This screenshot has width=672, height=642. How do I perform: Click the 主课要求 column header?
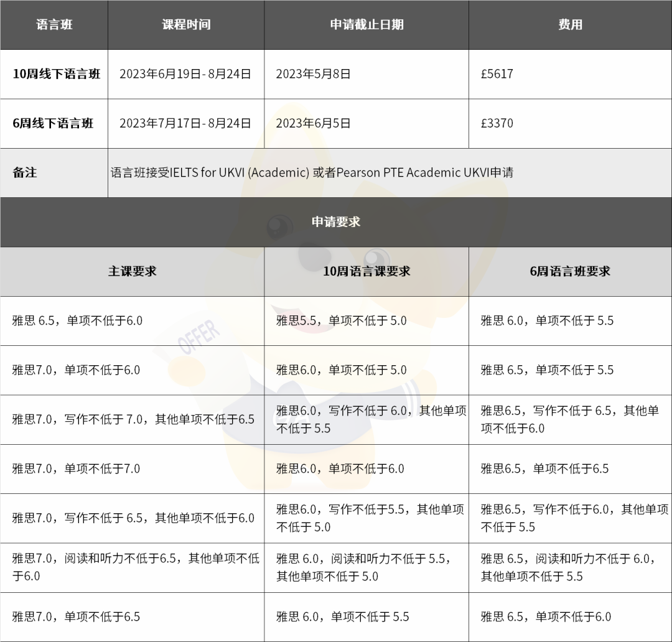point(132,271)
